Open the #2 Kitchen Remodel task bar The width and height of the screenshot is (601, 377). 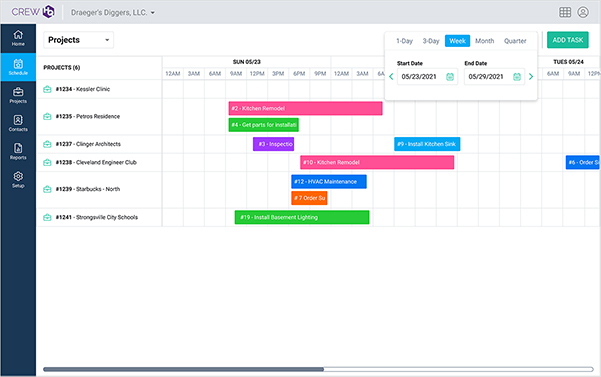point(305,108)
